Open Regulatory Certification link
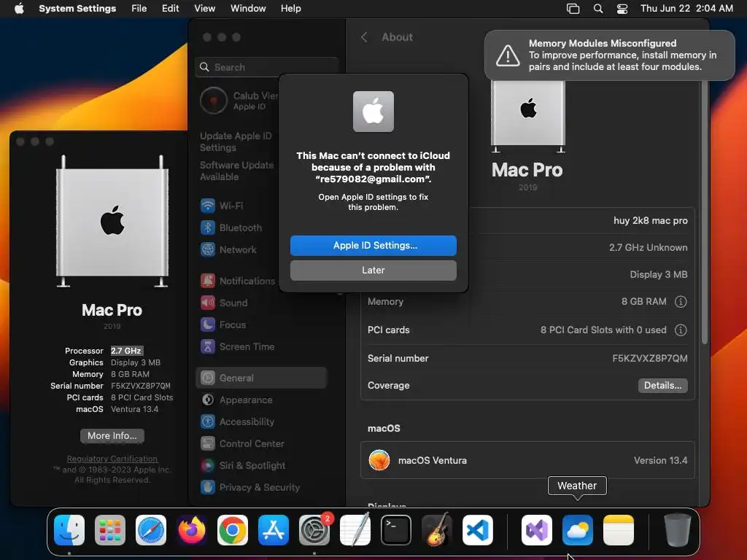747x560 pixels. [112, 459]
